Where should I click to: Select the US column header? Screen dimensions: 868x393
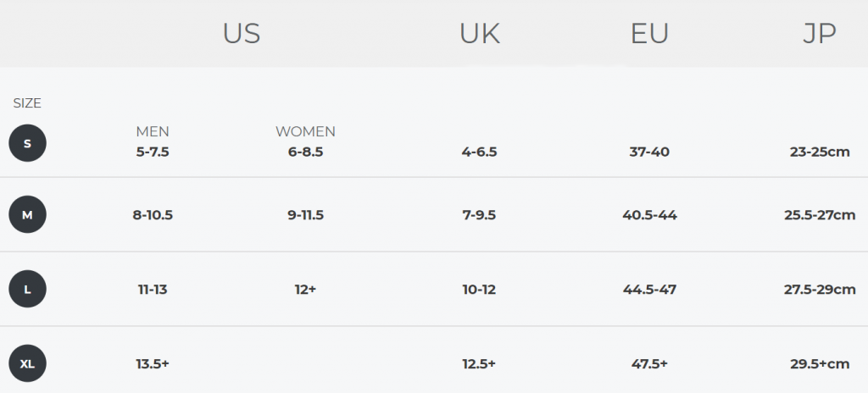click(x=242, y=34)
